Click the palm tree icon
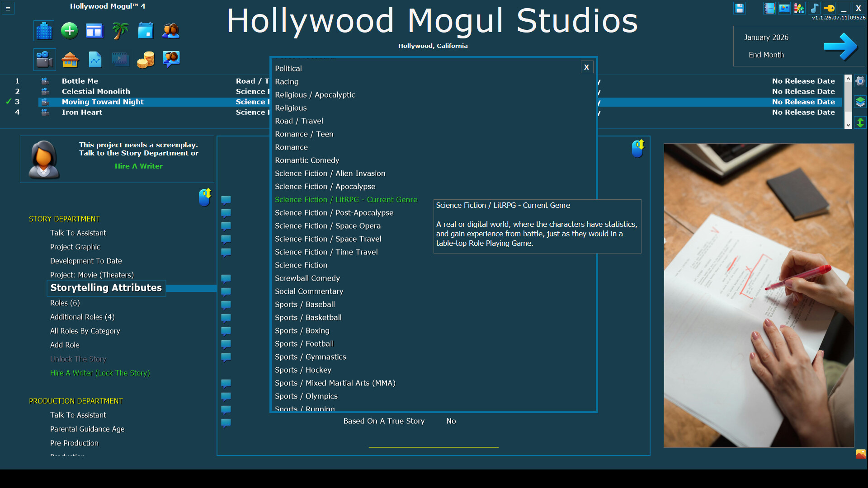The width and height of the screenshot is (868, 488). click(120, 31)
